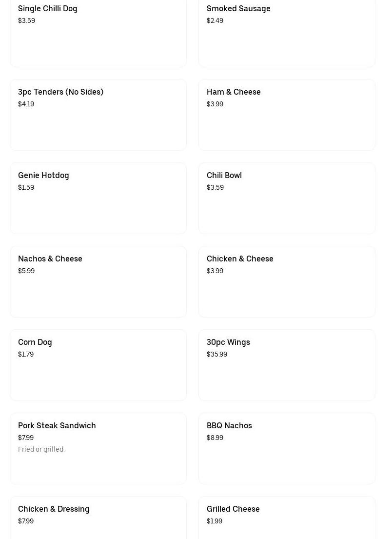Select the Grilled Cheese item
392x539 pixels.
point(286,517)
